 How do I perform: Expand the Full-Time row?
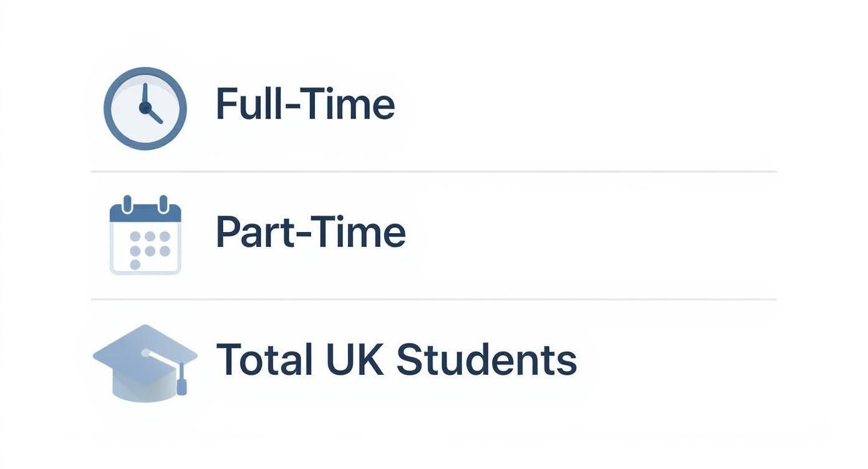pos(374,106)
